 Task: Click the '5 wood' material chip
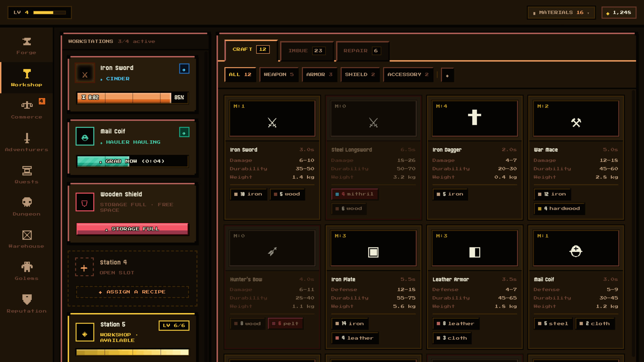point(287,194)
